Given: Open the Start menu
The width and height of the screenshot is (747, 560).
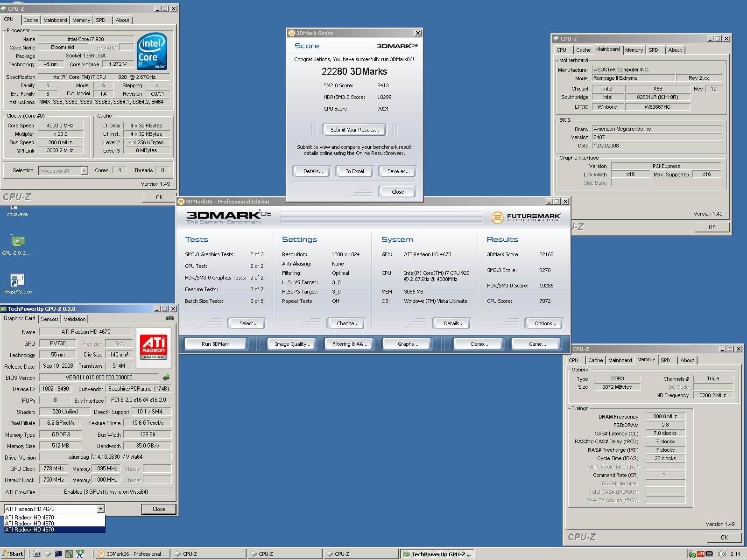Looking at the screenshot, I should click(x=13, y=554).
